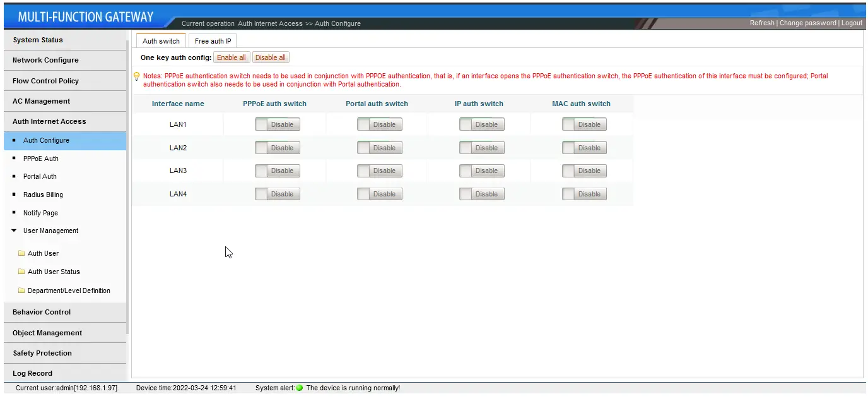The width and height of the screenshot is (868, 401).
Task: Toggle LAN4 IP auth switch
Action: 482,194
